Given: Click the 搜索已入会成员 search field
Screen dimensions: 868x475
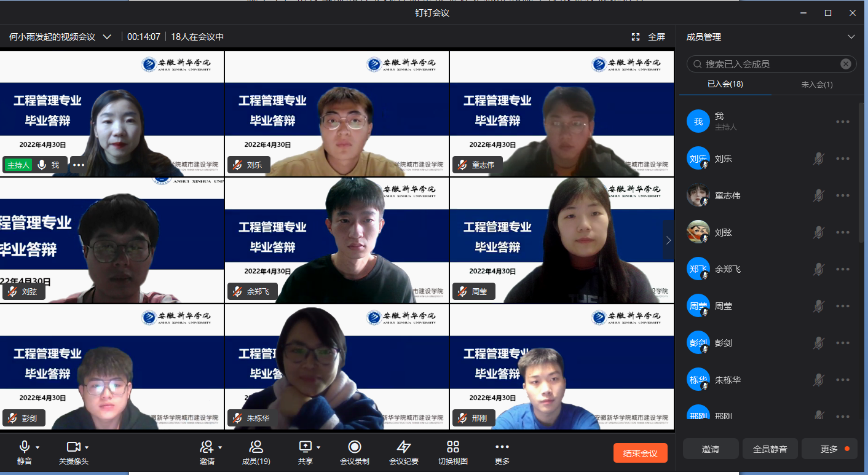Looking at the screenshot, I should coord(768,64).
